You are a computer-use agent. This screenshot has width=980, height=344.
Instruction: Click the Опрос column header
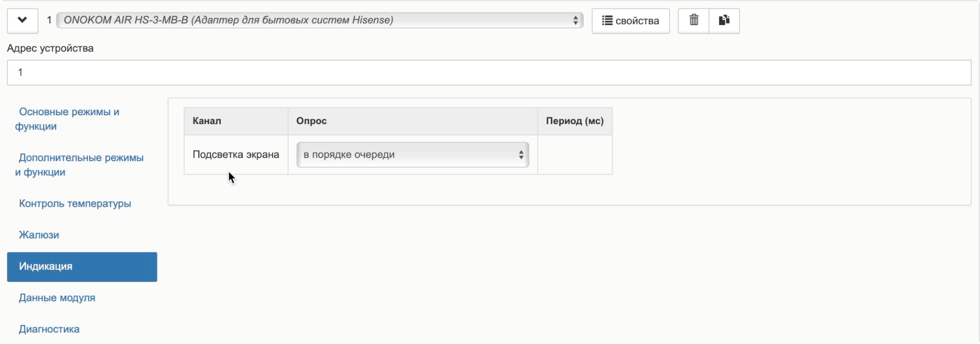click(311, 121)
